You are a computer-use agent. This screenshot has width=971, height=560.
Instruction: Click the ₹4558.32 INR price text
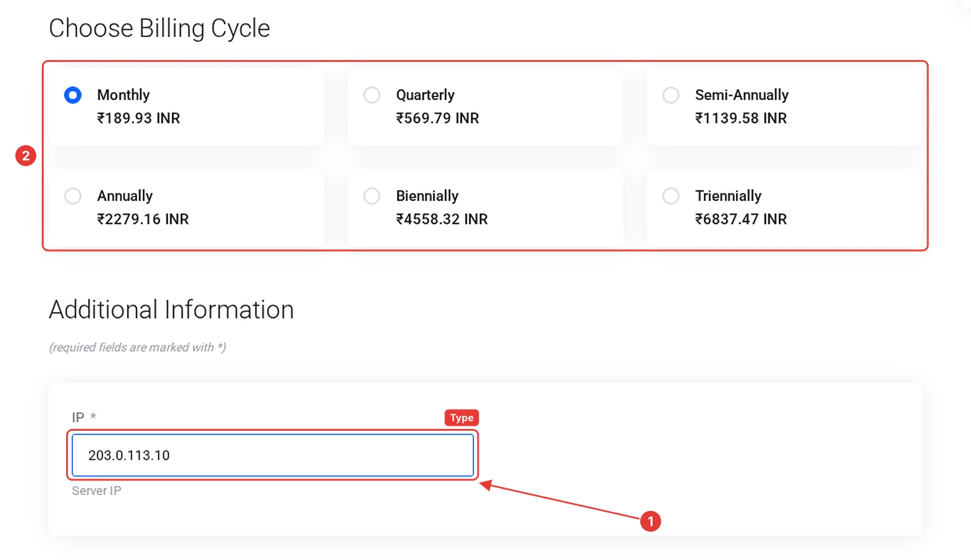coord(442,219)
